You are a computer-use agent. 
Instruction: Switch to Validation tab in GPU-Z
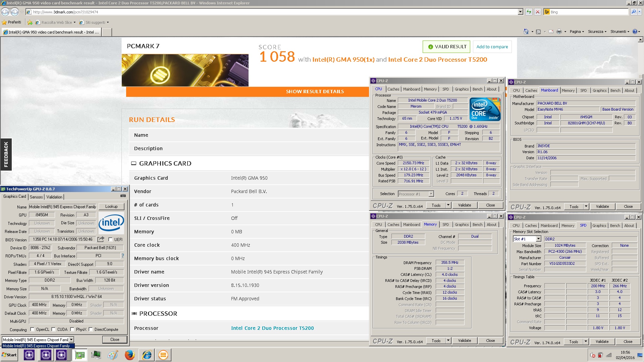54,197
